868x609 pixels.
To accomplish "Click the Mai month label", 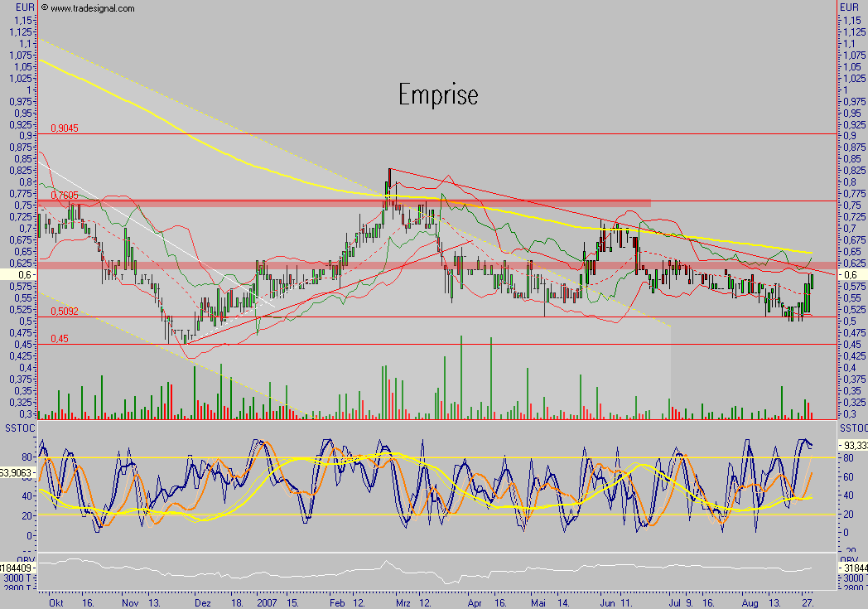I will point(539,603).
